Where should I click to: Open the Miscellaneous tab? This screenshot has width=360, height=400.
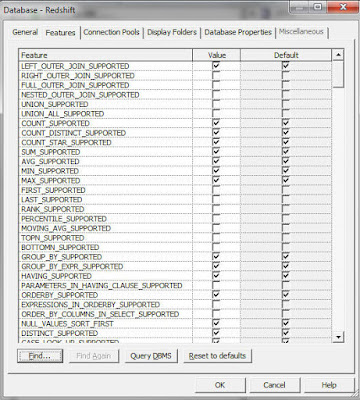[x=301, y=32]
